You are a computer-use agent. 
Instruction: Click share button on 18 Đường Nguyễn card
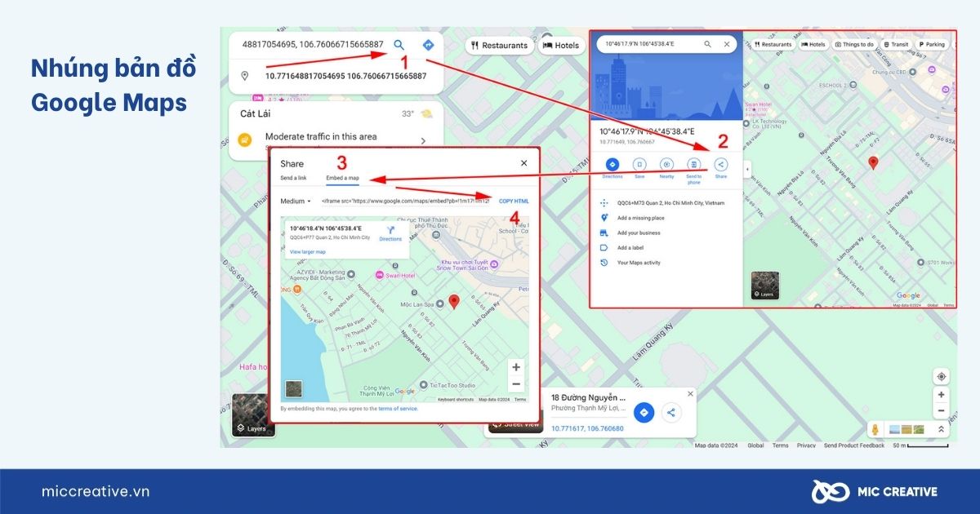670,413
